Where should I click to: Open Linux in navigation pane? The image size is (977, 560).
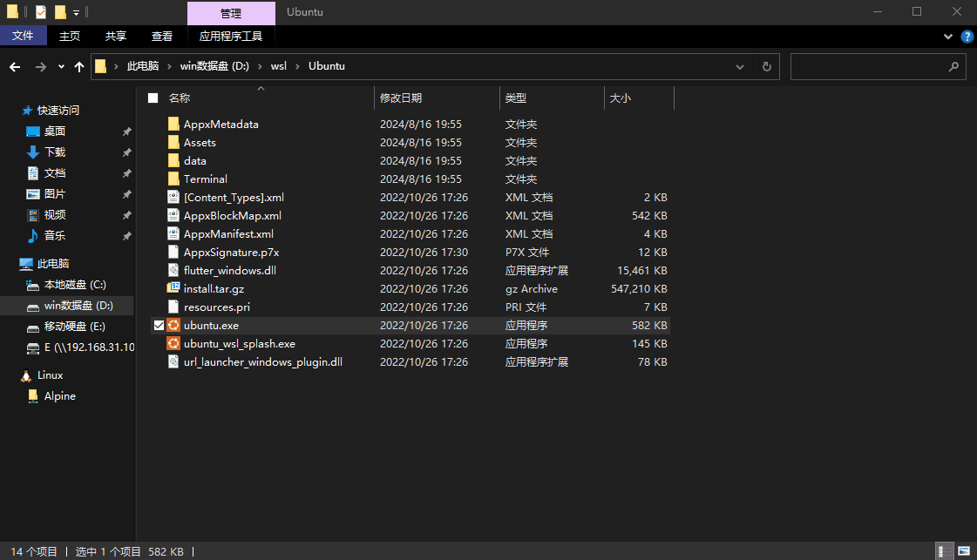point(50,375)
